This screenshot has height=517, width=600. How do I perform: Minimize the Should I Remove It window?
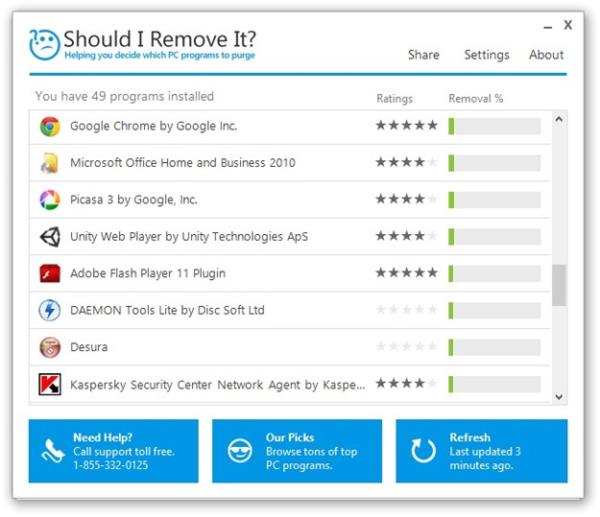tap(548, 28)
